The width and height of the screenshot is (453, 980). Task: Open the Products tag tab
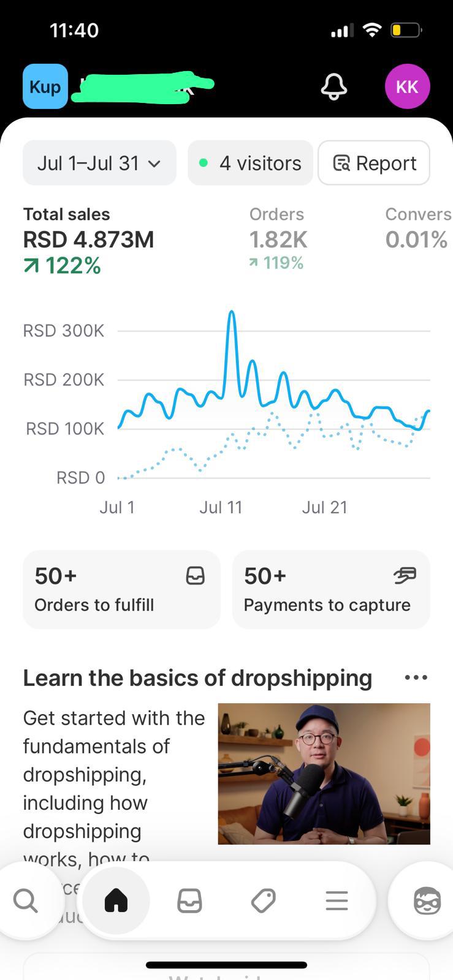pos(263,901)
